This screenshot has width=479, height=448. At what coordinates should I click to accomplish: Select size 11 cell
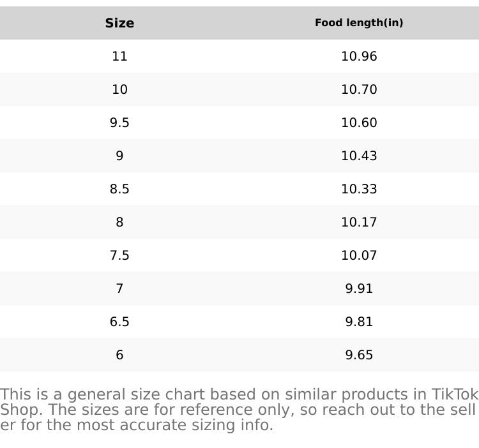click(x=119, y=56)
